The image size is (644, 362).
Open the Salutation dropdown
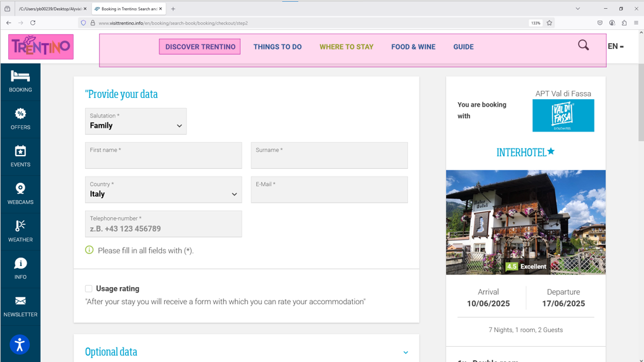click(136, 121)
